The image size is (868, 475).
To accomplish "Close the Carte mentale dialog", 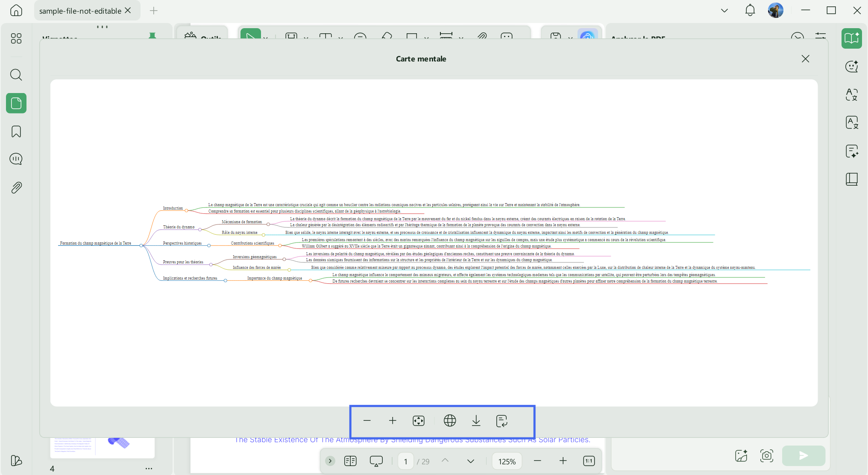I will (806, 59).
